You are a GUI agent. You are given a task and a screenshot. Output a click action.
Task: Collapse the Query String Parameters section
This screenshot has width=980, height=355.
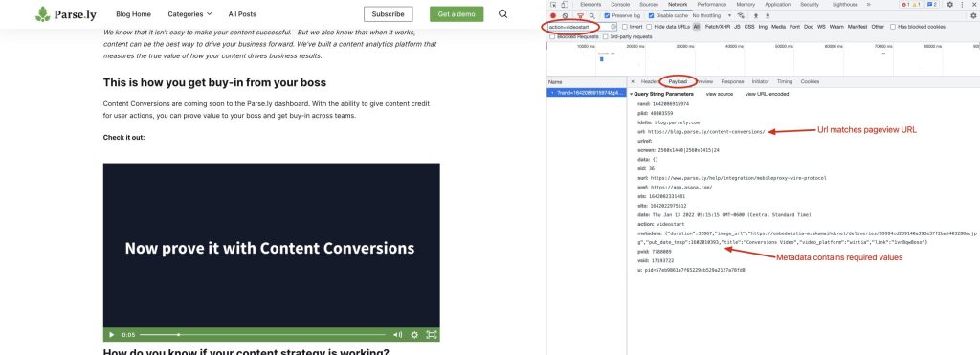click(662, 94)
